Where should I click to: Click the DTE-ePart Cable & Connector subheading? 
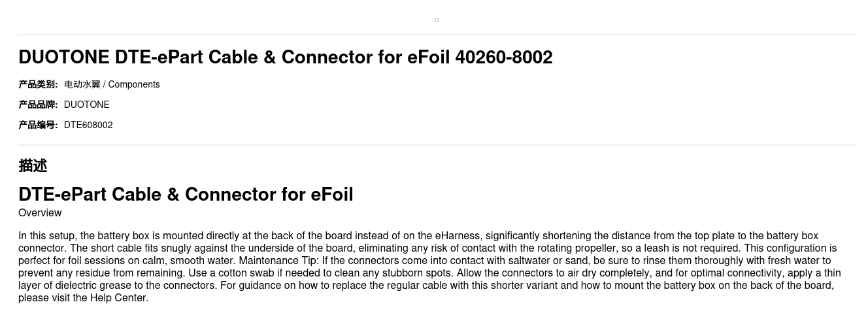point(186,194)
